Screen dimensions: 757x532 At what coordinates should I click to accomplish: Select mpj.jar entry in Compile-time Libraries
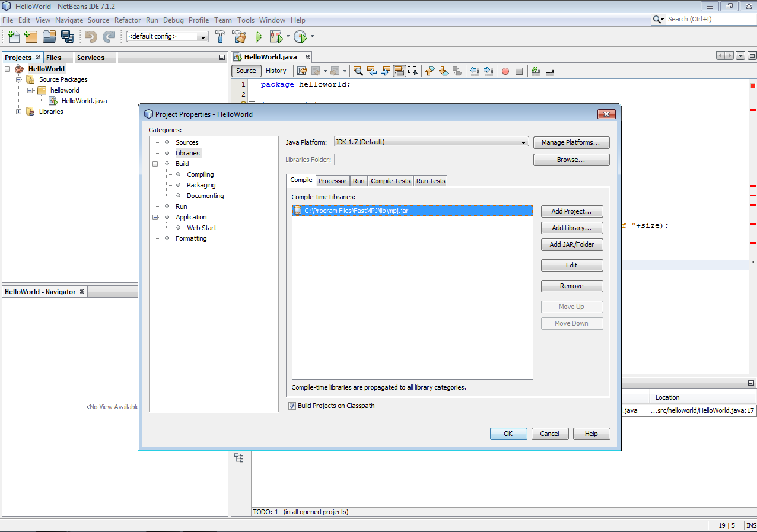pyautogui.click(x=412, y=211)
